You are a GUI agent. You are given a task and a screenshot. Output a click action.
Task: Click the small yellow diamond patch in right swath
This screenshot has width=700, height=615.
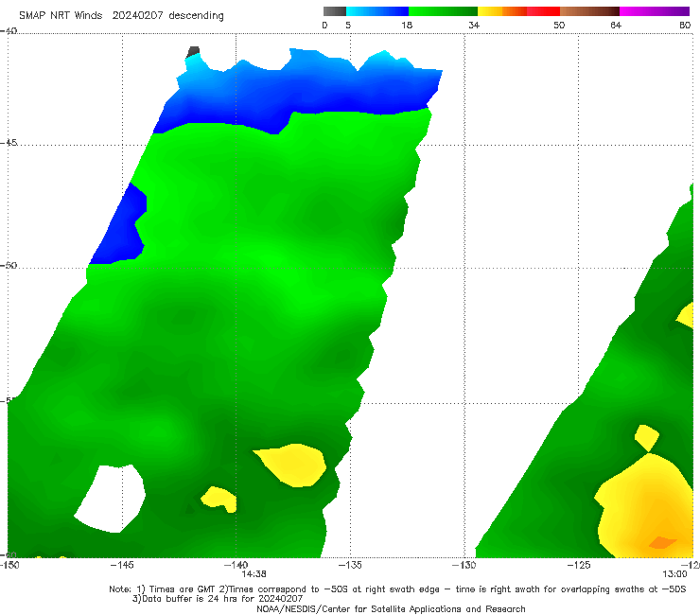click(x=647, y=438)
